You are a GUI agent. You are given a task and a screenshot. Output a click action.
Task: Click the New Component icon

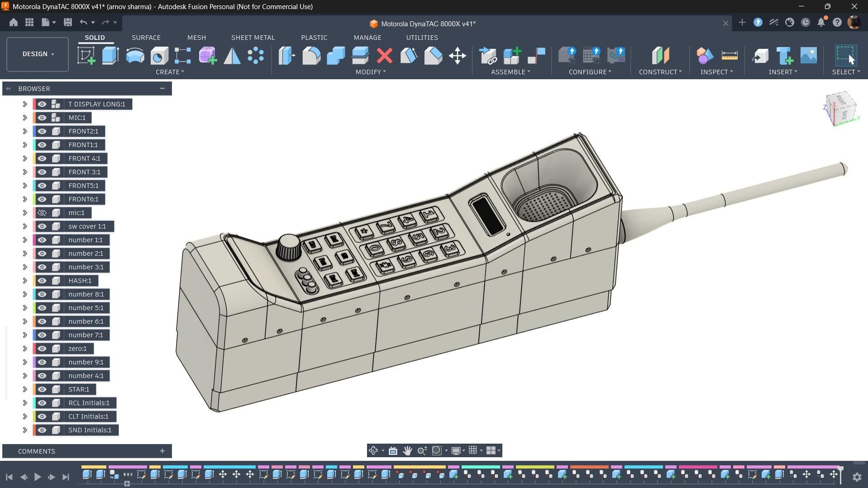pyautogui.click(x=512, y=56)
